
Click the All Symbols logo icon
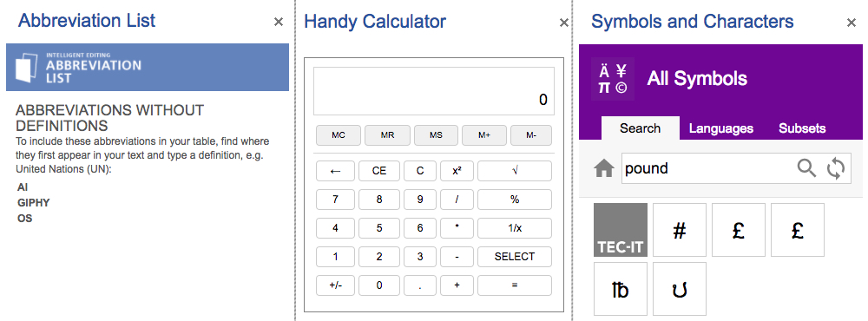(613, 79)
